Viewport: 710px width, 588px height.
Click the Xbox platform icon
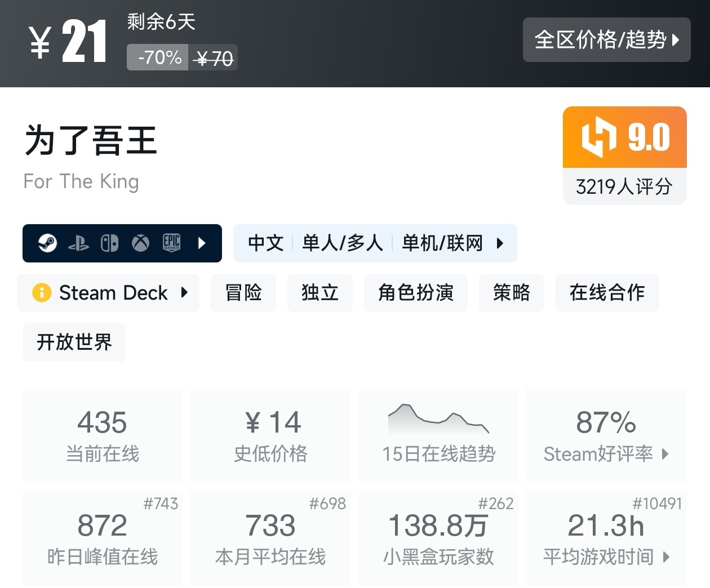[140, 243]
